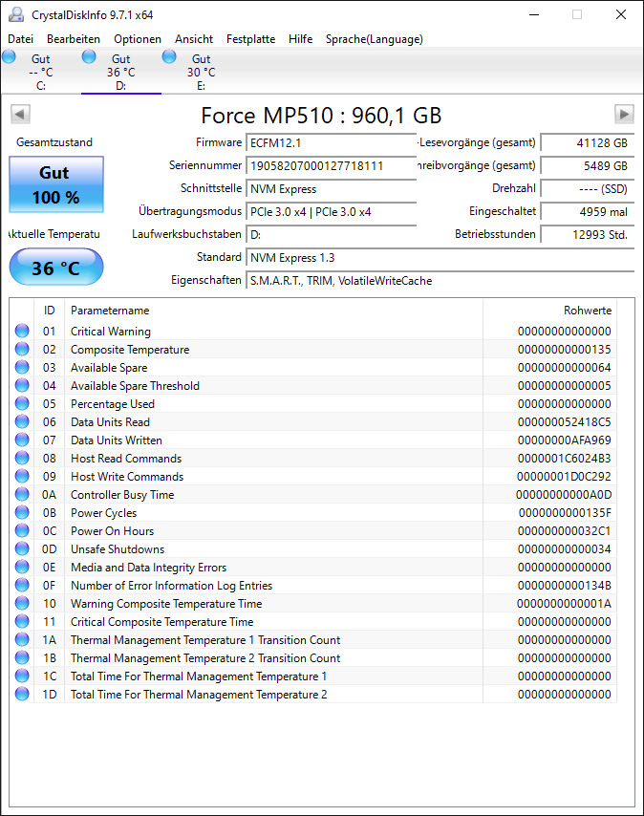This screenshot has height=816, width=644.
Task: Click status icon for Unsafe Shutdowns row
Action: pos(22,548)
